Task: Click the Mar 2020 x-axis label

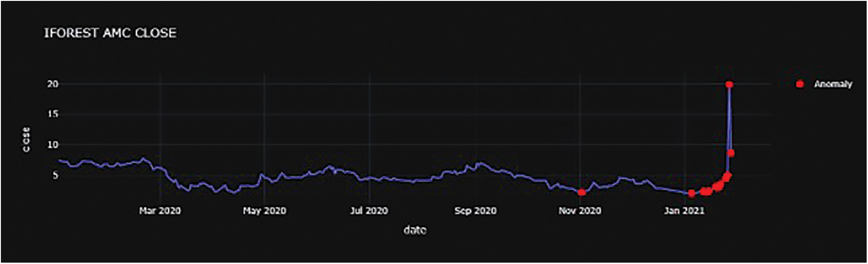Action: coord(160,210)
